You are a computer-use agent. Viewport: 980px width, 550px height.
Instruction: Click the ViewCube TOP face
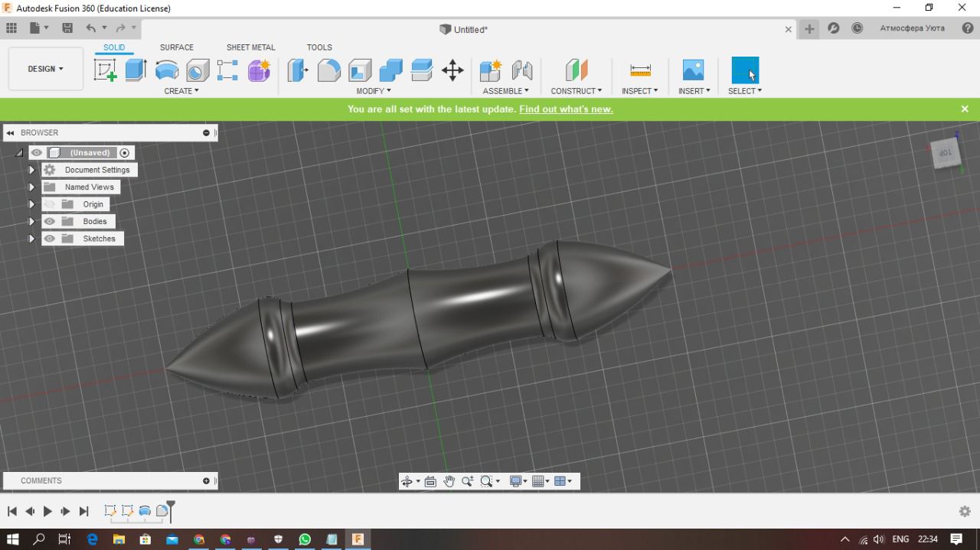tap(946, 152)
